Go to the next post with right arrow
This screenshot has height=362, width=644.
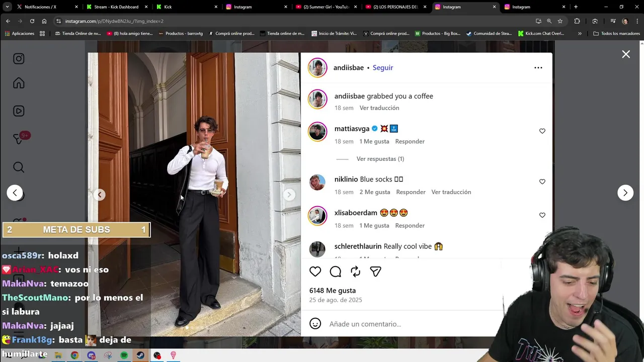(625, 193)
